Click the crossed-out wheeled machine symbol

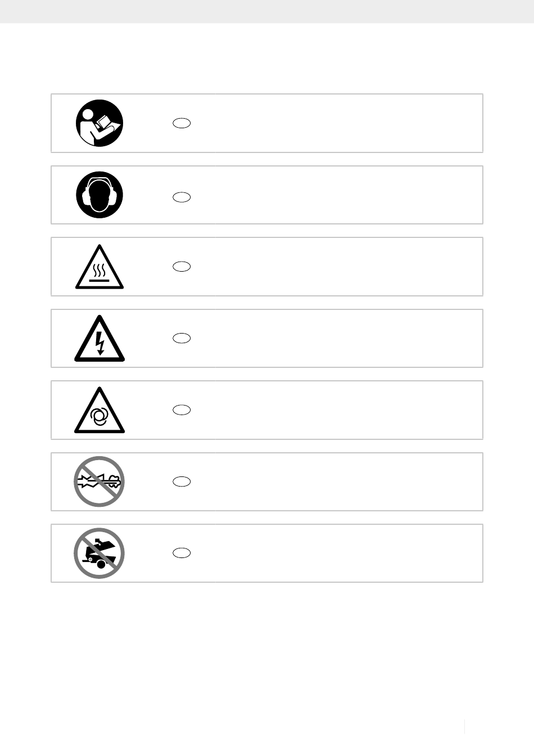[x=99, y=553]
